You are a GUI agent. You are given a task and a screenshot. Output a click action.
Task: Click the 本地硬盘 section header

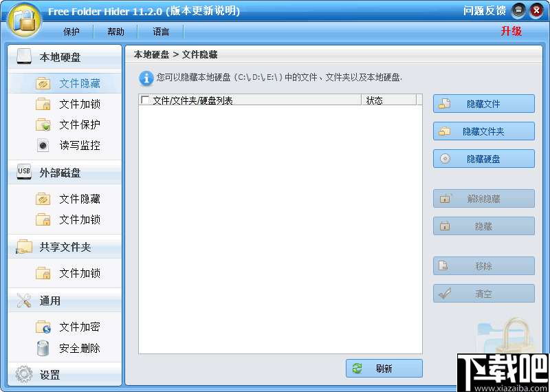[x=65, y=57]
